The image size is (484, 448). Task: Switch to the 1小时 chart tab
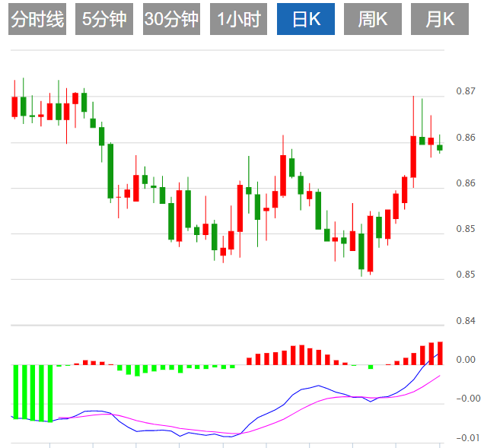pos(238,19)
